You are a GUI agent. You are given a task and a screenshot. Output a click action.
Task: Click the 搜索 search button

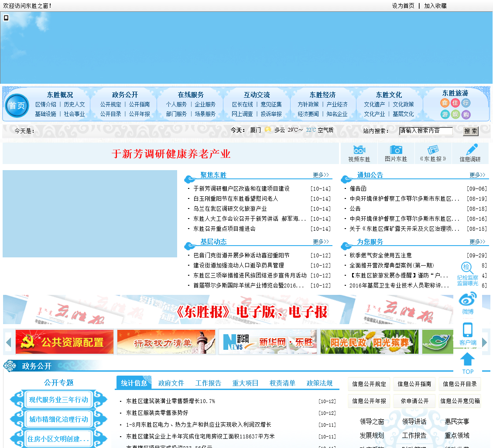(x=471, y=131)
